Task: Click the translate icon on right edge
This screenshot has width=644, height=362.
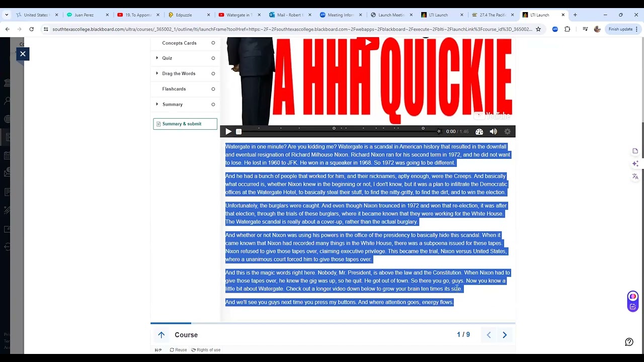Action: [635, 176]
